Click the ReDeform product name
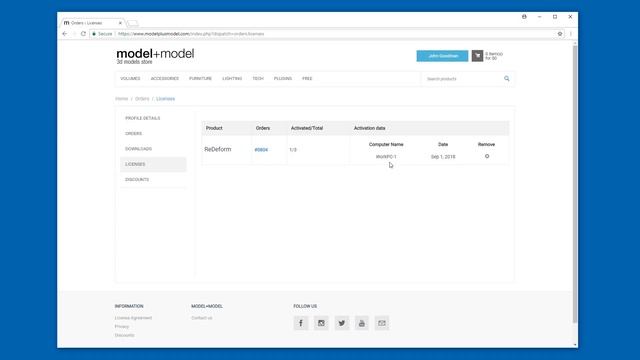This screenshot has width=640, height=360. [x=218, y=149]
